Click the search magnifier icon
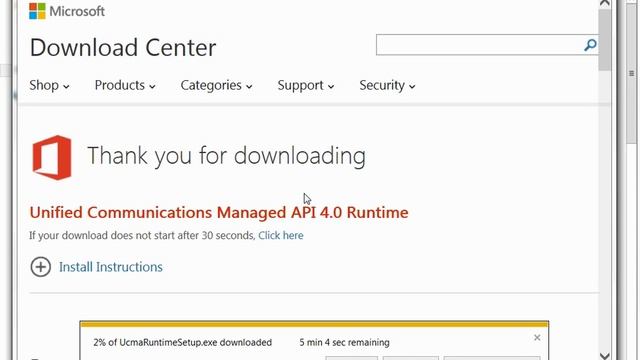Image resolution: width=640 pixels, height=360 pixels. 590,45
